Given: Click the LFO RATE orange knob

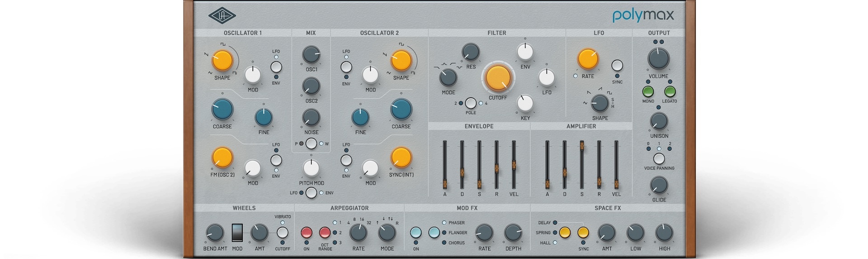Looking at the screenshot, I should [588, 59].
